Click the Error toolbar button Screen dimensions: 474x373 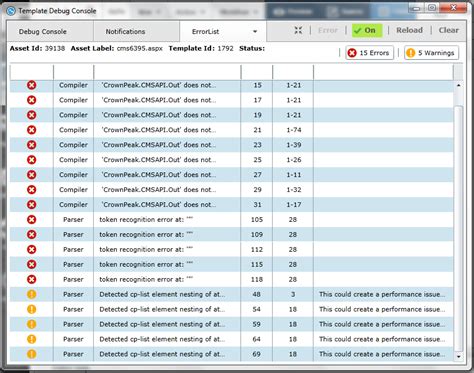pyautogui.click(x=328, y=30)
